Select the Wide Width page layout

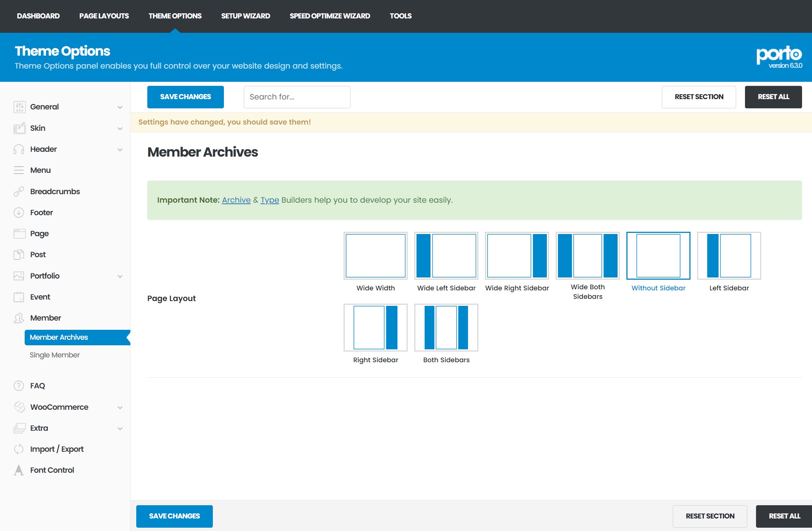375,256
